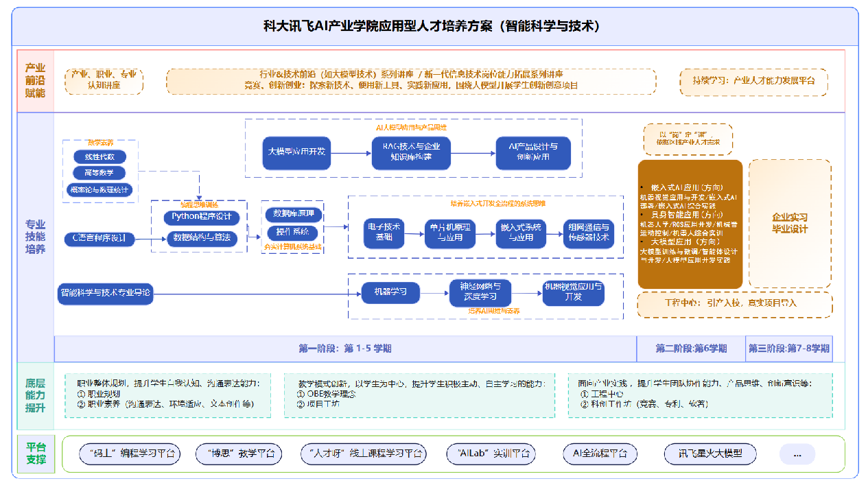This screenshot has height=481, width=868.
Task: Click the 嵌入式AI应用（方向） heading
Action: (686, 187)
